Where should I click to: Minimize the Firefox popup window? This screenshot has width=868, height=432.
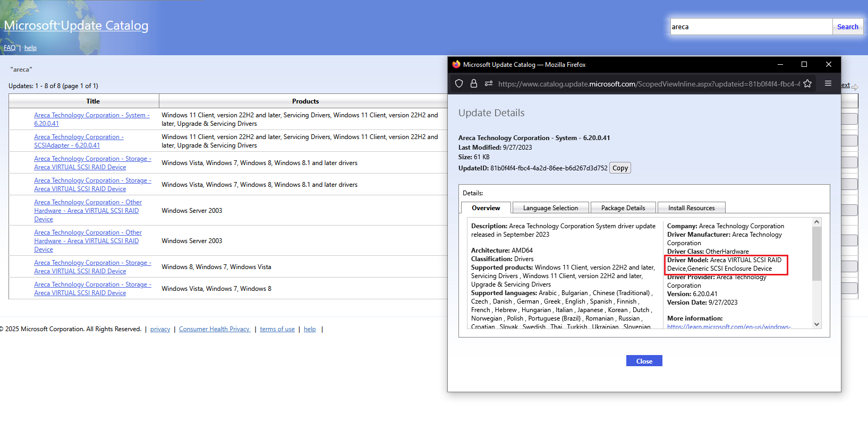[780, 64]
